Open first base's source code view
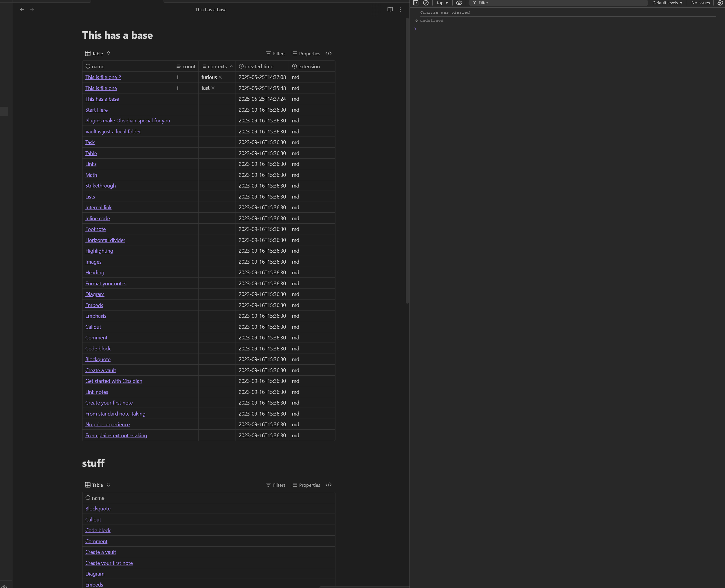The image size is (725, 588). pyautogui.click(x=328, y=54)
